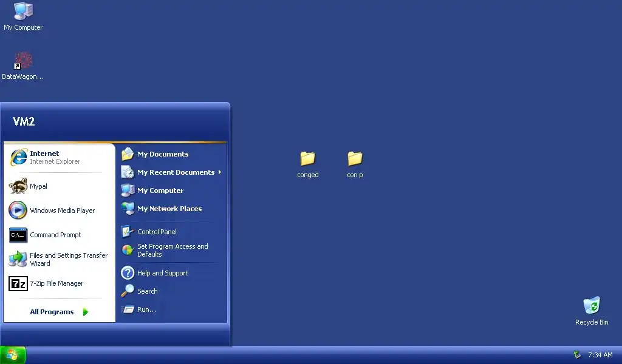Click the Set Program Access and Defaults icon

(x=128, y=251)
